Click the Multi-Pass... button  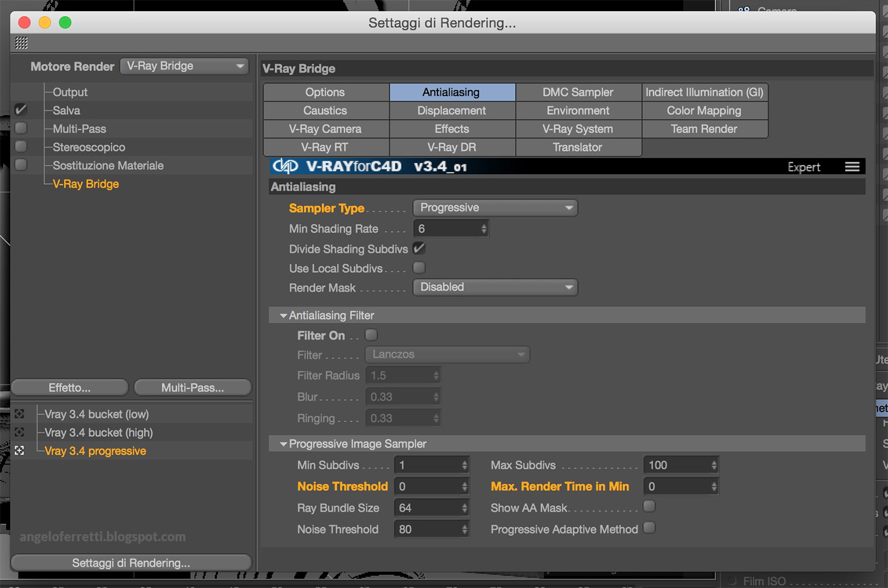click(x=193, y=387)
